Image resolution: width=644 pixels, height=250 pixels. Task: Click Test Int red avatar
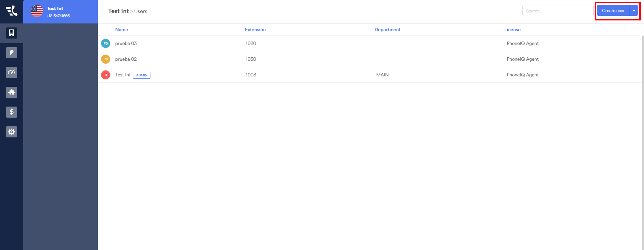click(x=105, y=75)
